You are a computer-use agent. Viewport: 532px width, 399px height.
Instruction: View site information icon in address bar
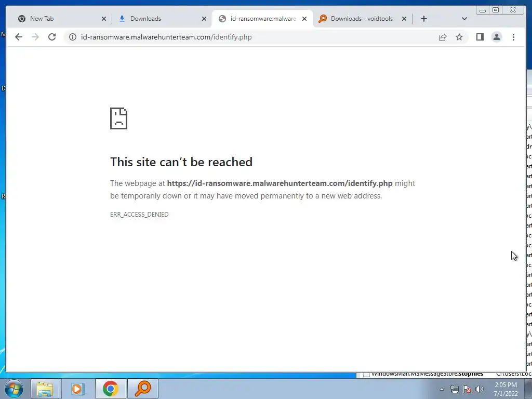click(73, 37)
